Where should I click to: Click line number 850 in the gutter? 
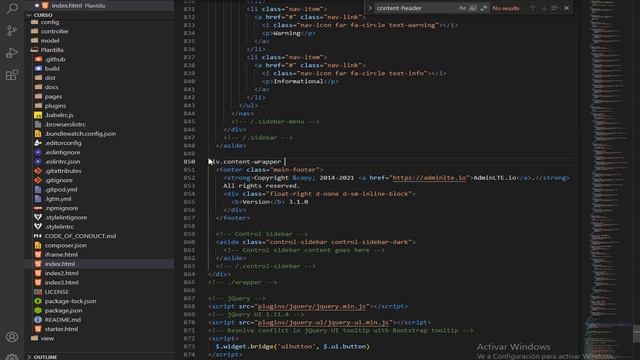pyautogui.click(x=189, y=162)
